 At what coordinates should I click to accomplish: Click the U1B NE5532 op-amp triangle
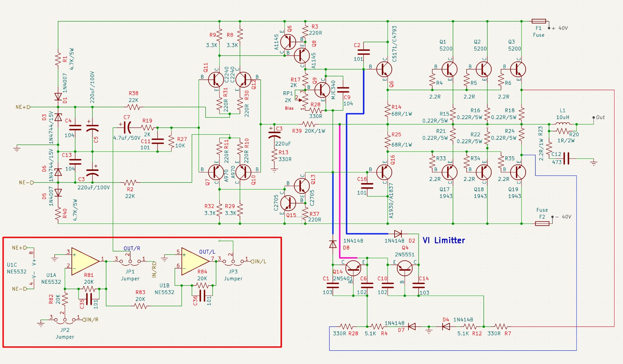[195, 261]
